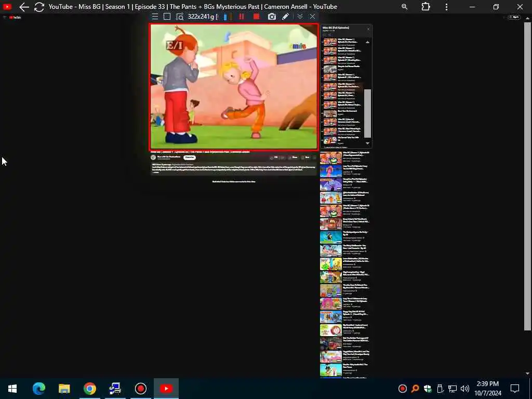The width and height of the screenshot is (532, 399).
Task: Play the highlighted currently-playing playlist episode
Action: point(343,87)
